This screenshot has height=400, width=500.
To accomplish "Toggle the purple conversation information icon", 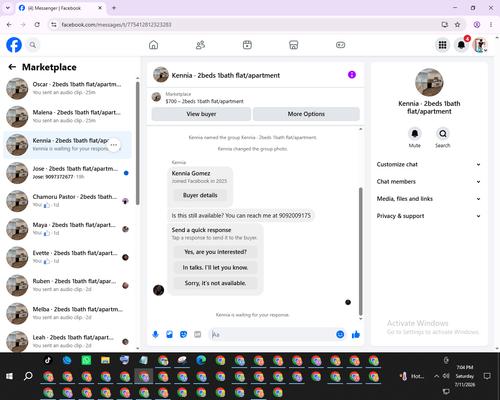I will [352, 75].
